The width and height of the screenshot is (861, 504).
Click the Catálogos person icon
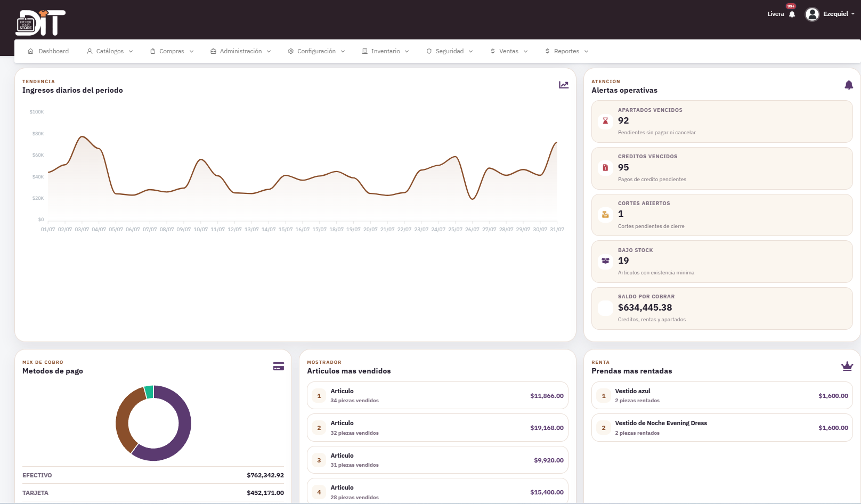(90, 52)
